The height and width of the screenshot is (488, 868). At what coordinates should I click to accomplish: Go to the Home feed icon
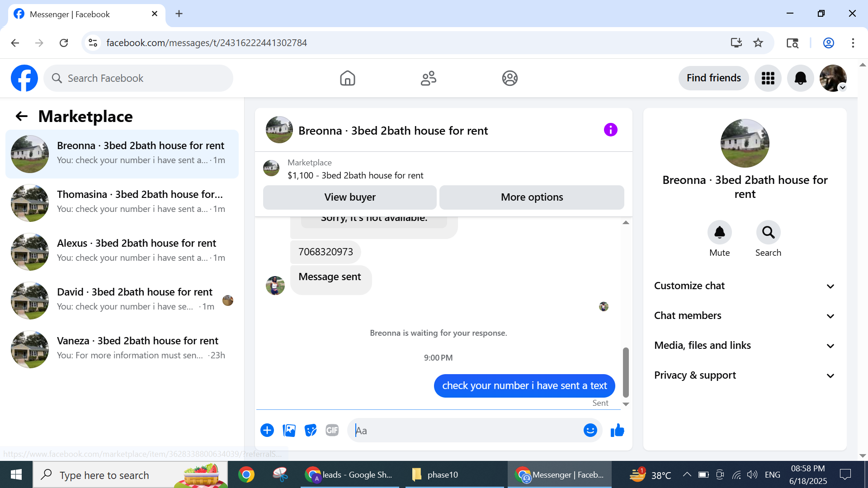(x=347, y=78)
